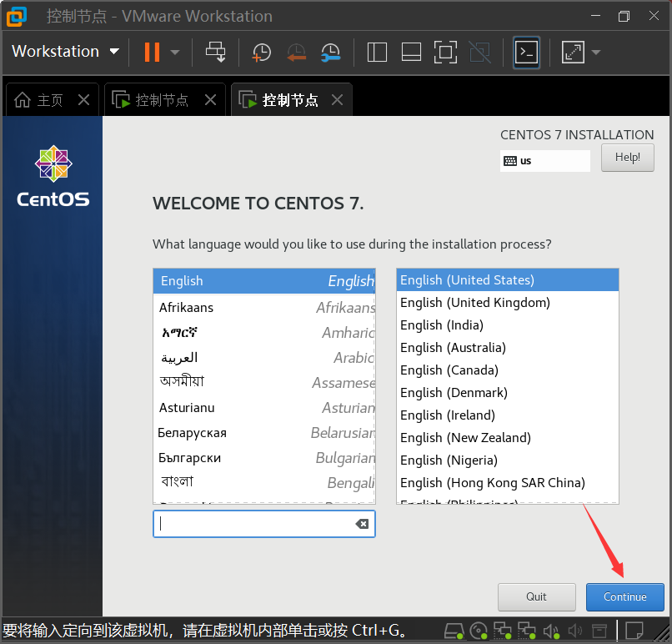
Task: Click the hard disk status bar icon
Action: (454, 631)
